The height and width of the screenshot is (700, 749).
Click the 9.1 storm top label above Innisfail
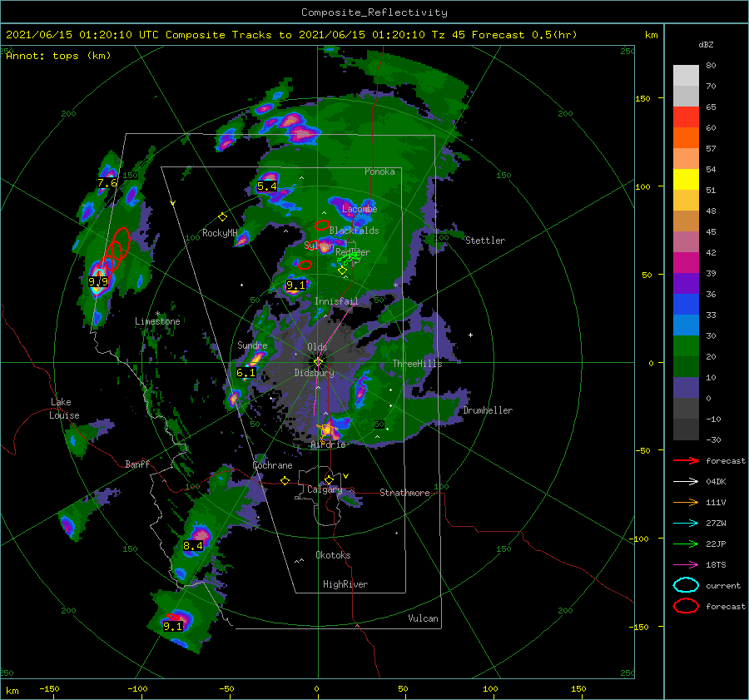coord(295,285)
